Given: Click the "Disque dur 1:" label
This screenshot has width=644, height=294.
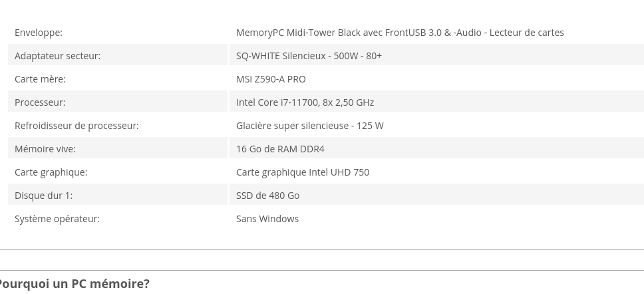Looking at the screenshot, I should [x=43, y=196].
